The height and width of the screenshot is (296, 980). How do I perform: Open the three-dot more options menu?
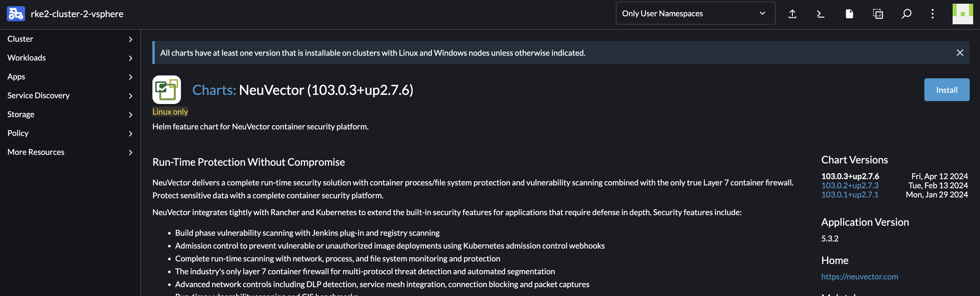(932, 14)
